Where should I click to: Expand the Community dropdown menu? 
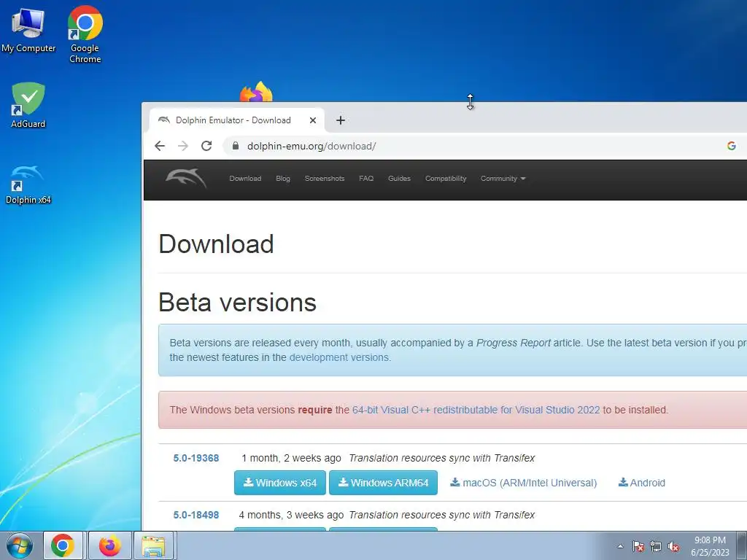click(503, 179)
